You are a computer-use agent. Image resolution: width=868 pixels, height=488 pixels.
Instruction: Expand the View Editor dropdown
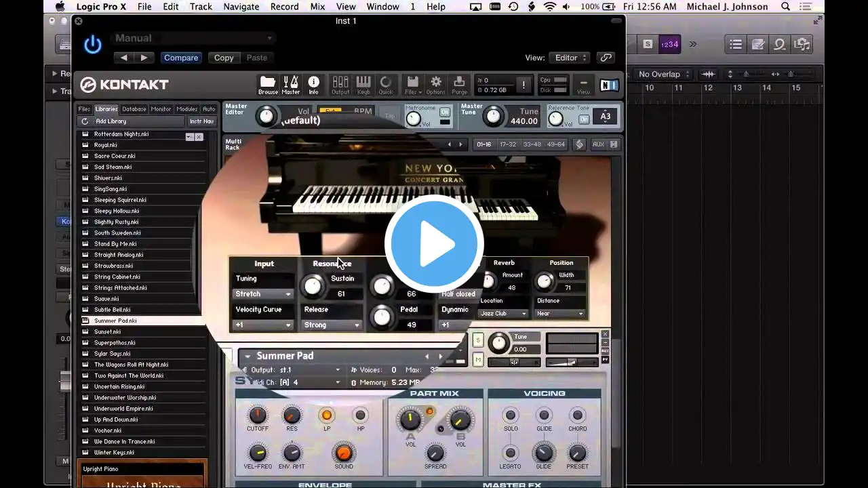570,58
